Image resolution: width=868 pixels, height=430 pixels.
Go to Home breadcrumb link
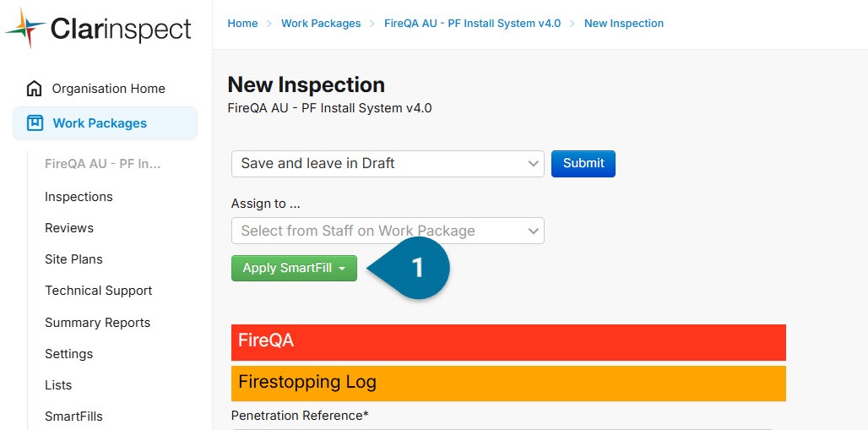pyautogui.click(x=242, y=24)
